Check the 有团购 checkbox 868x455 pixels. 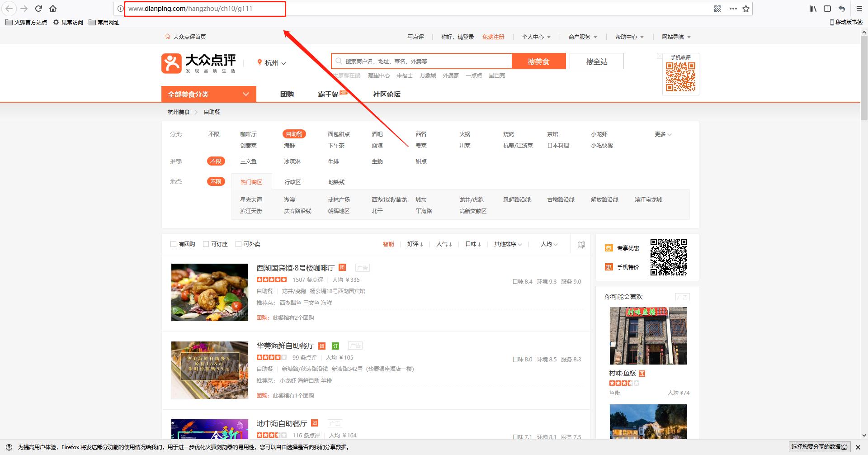(x=173, y=244)
